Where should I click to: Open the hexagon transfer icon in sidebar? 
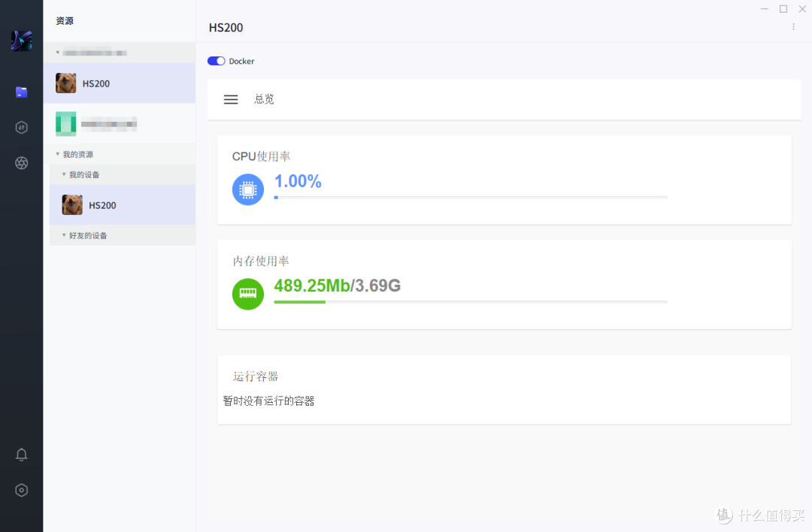click(21, 127)
